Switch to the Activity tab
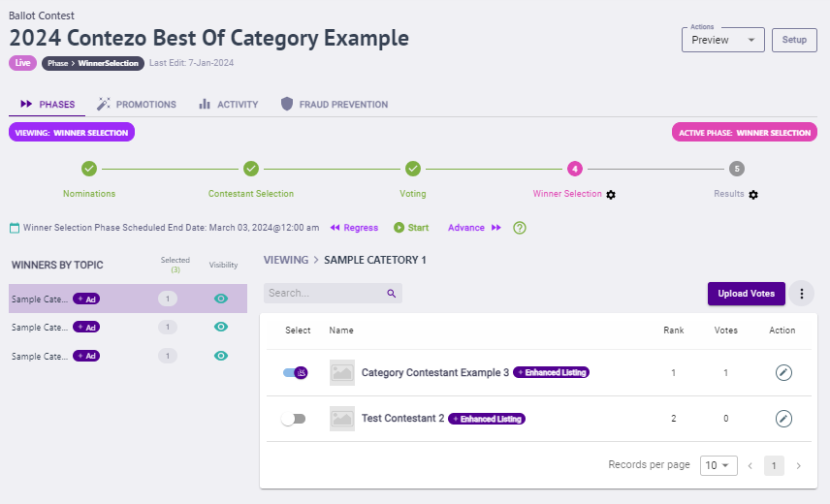 click(229, 104)
